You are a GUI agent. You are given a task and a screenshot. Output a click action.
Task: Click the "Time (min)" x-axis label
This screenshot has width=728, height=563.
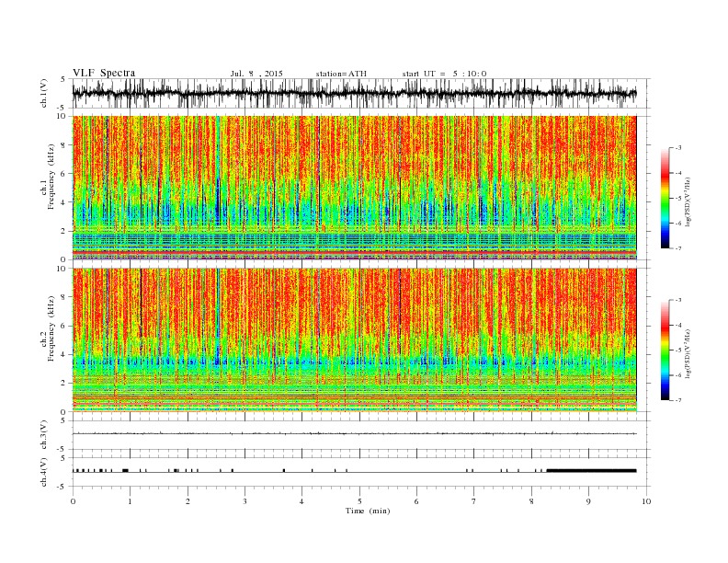click(x=368, y=511)
